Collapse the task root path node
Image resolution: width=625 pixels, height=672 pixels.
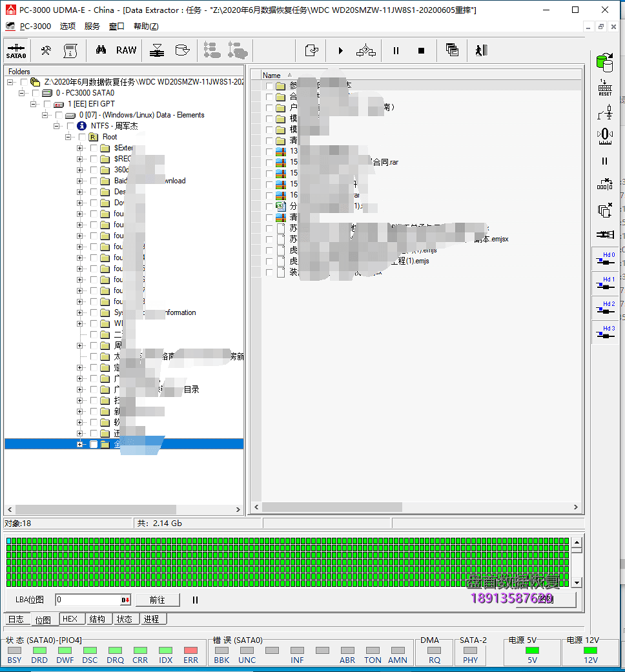[x=10, y=82]
